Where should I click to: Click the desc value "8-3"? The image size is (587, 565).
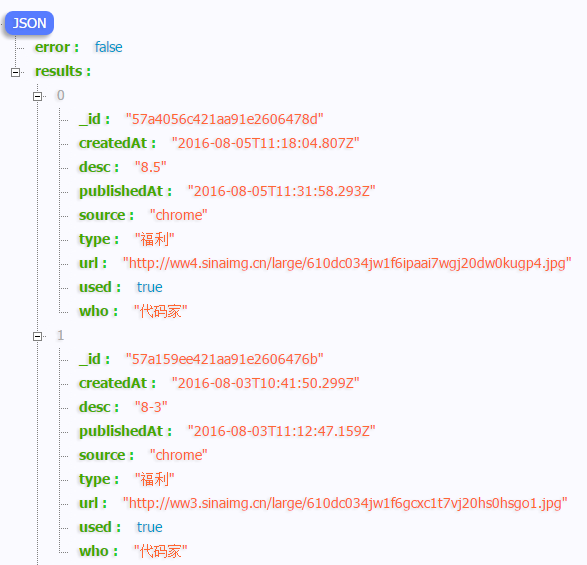[x=151, y=407]
